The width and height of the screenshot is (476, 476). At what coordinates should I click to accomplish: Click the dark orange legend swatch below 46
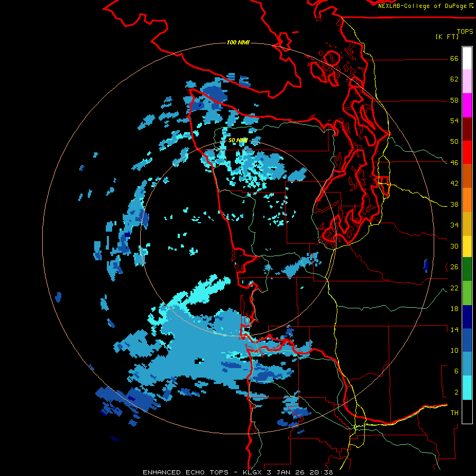(x=467, y=176)
